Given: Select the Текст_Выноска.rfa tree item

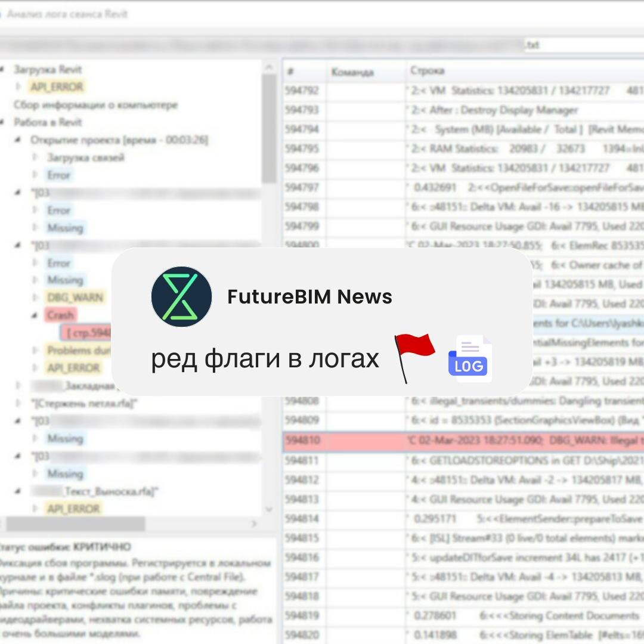Looking at the screenshot, I should pyautogui.click(x=94, y=491).
